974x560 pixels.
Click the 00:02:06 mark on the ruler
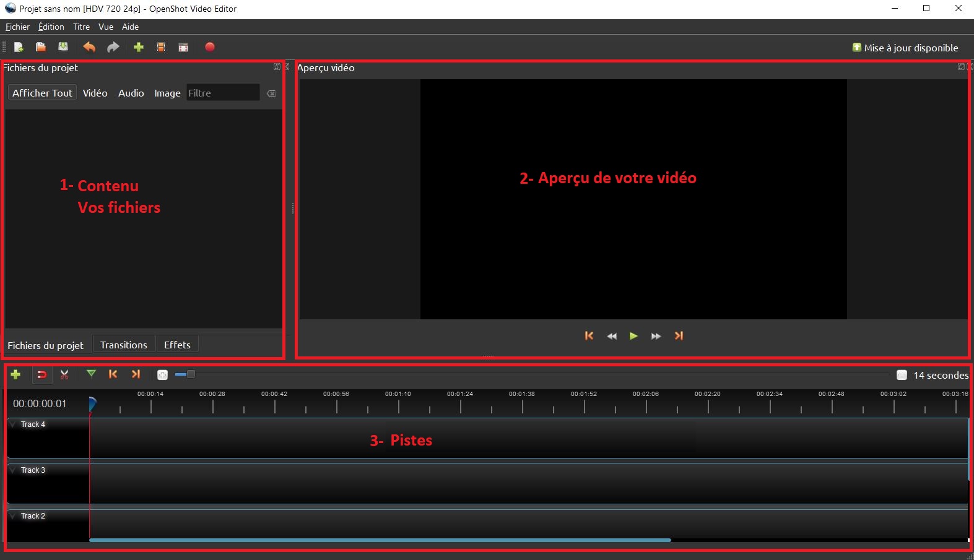pyautogui.click(x=646, y=394)
